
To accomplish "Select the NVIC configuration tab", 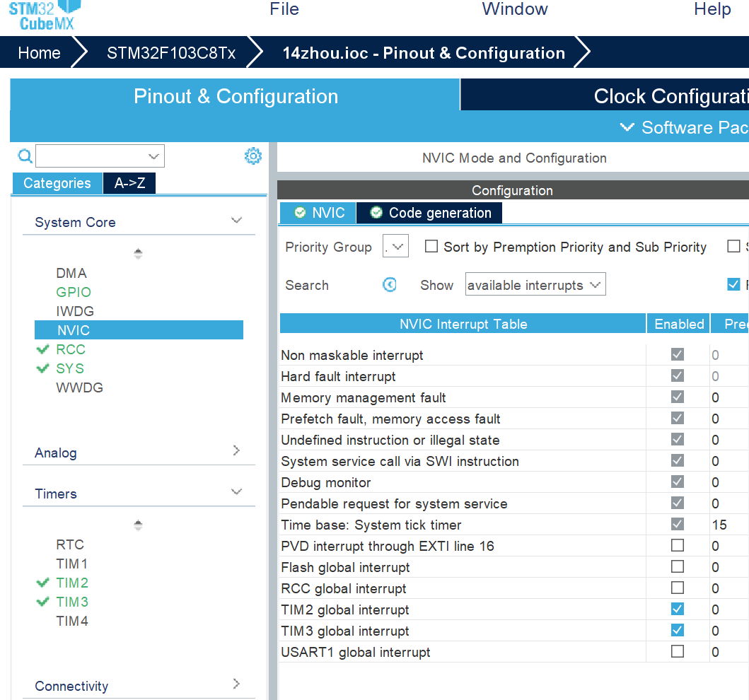I will click(318, 213).
